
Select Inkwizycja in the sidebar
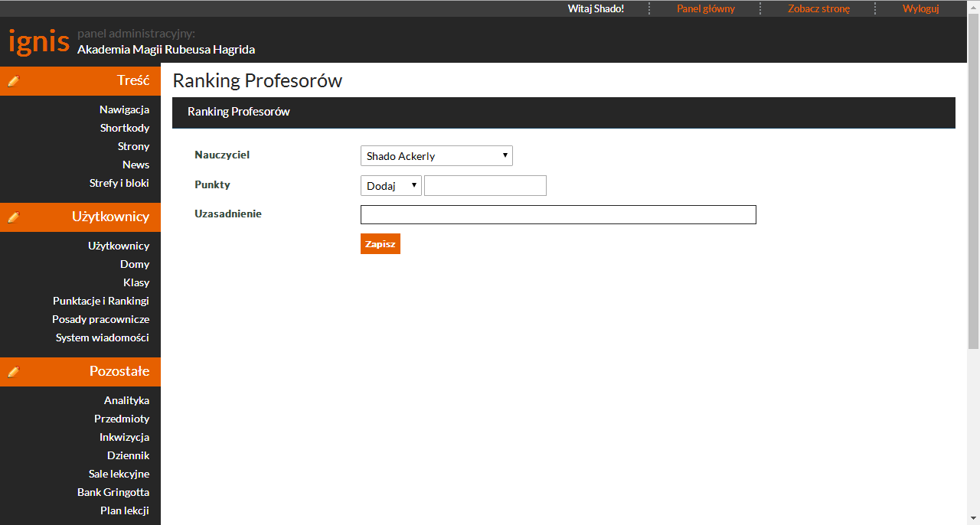coord(124,437)
